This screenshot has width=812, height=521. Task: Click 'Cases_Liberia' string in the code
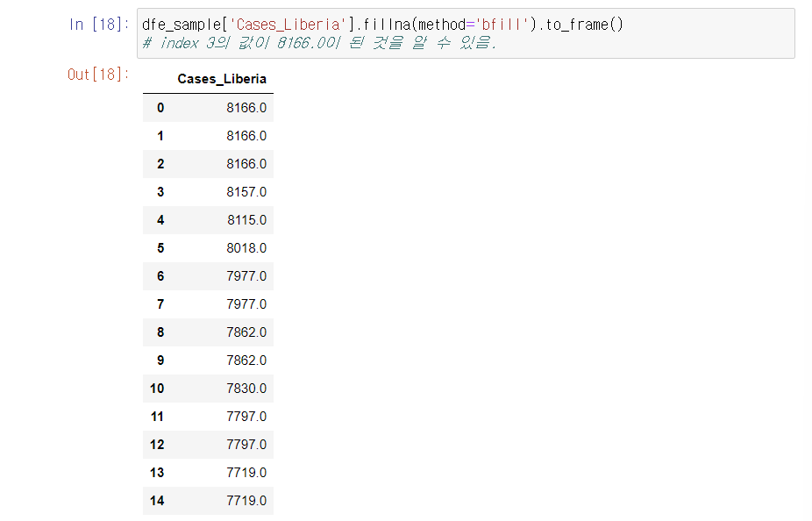click(288, 25)
